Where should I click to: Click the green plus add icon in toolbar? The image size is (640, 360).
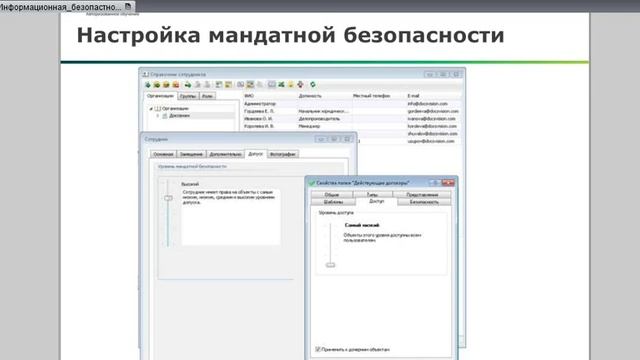(148, 85)
